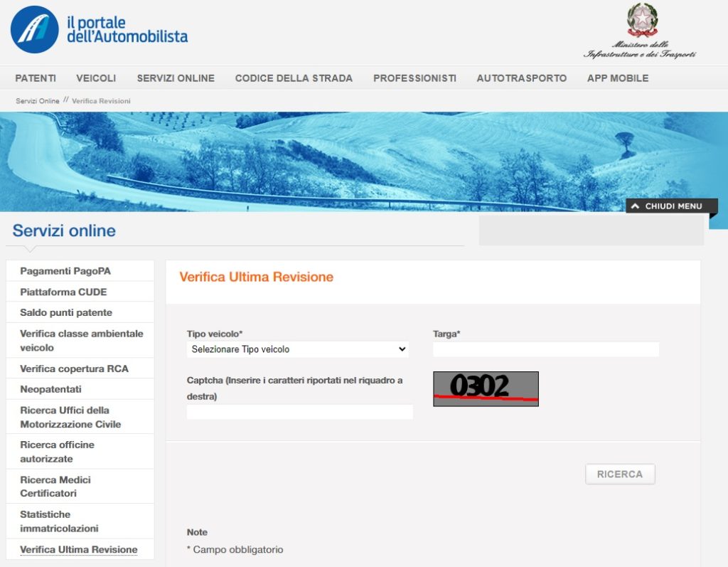Screen dimensions: 728x567
Task: Open the SERVIZI ONLINE menu
Action: [x=176, y=78]
